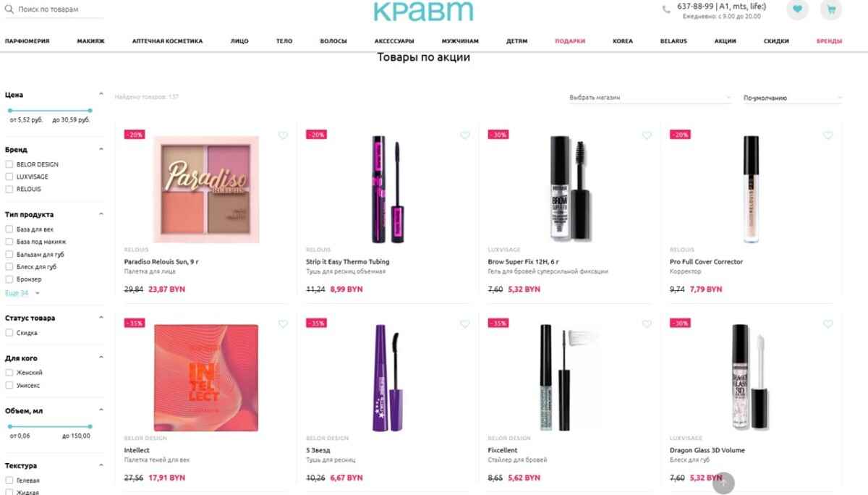Check the BELOR DESIGN brand filter
Viewport: 868px width, 495px height.
(9, 164)
